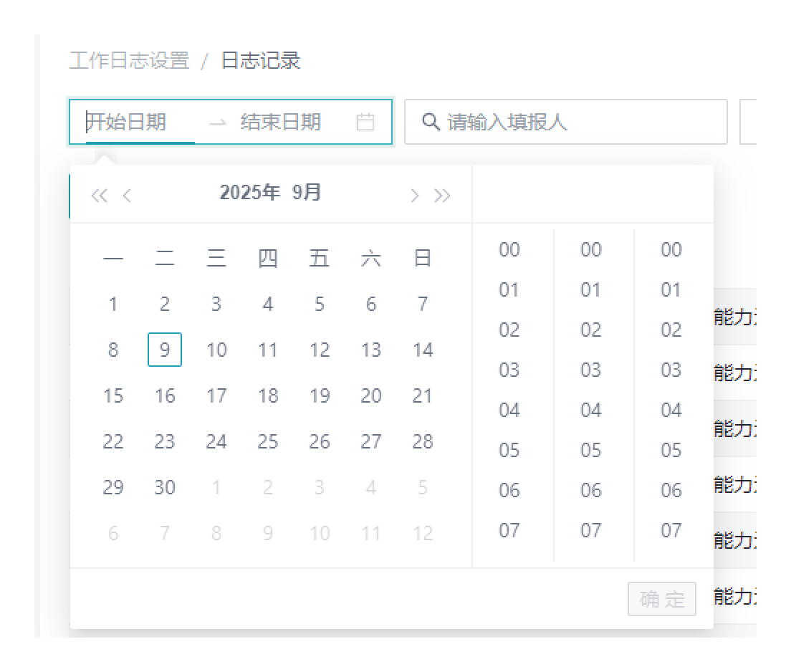The width and height of the screenshot is (791, 672).
Task: Click the search magnifier icon for 填报人
Action: tap(430, 122)
